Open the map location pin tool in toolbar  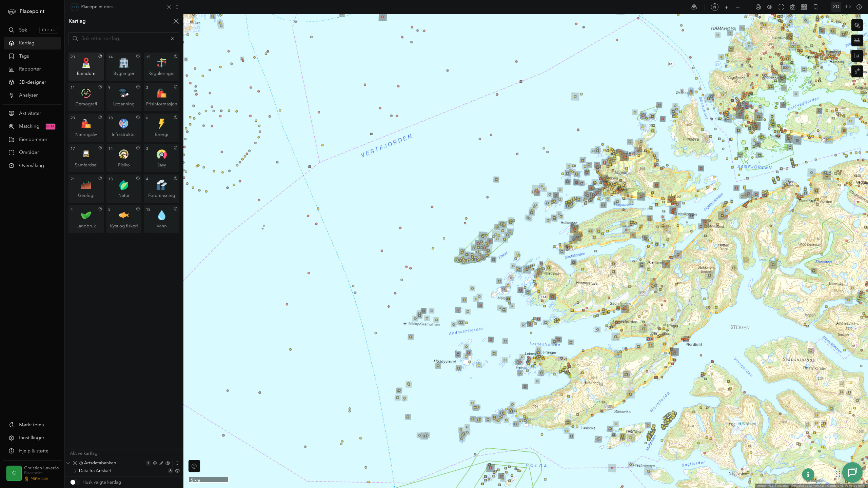pyautogui.click(x=694, y=7)
